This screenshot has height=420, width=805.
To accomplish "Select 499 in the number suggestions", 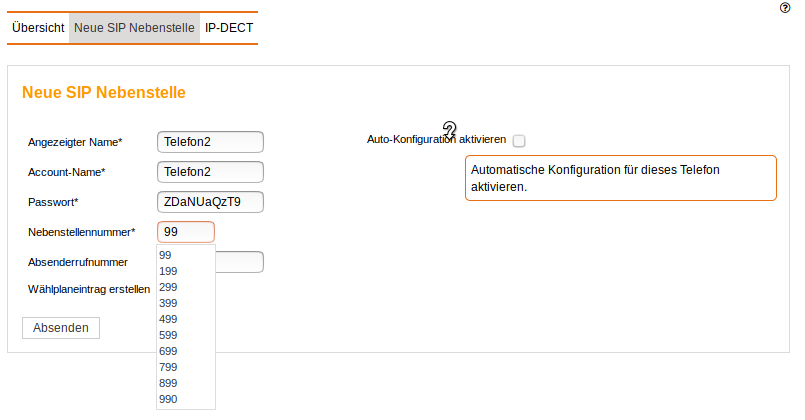I will coord(168,319).
